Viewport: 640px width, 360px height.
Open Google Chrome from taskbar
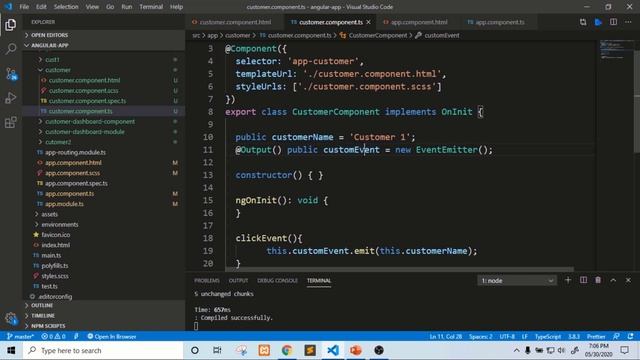pyautogui.click(x=287, y=350)
